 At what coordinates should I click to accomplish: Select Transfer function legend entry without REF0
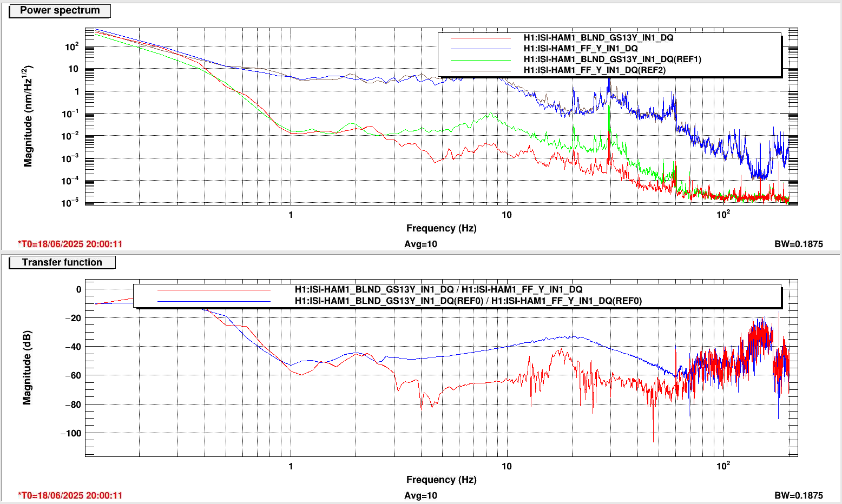(x=438, y=290)
